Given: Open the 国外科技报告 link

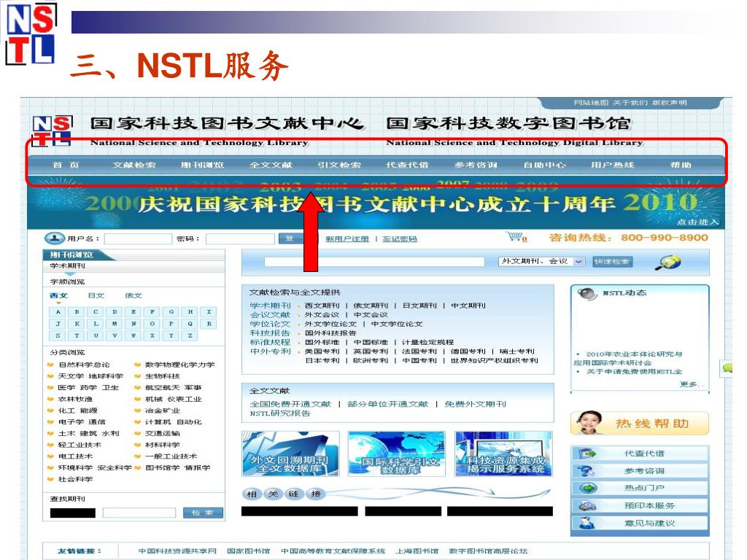Looking at the screenshot, I should point(330,333).
